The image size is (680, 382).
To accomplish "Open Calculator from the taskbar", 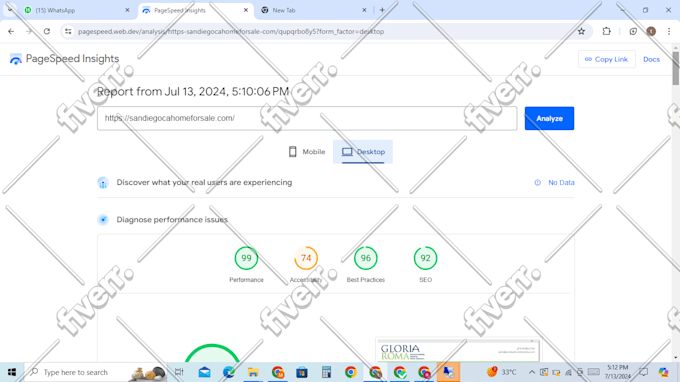I will (327, 372).
